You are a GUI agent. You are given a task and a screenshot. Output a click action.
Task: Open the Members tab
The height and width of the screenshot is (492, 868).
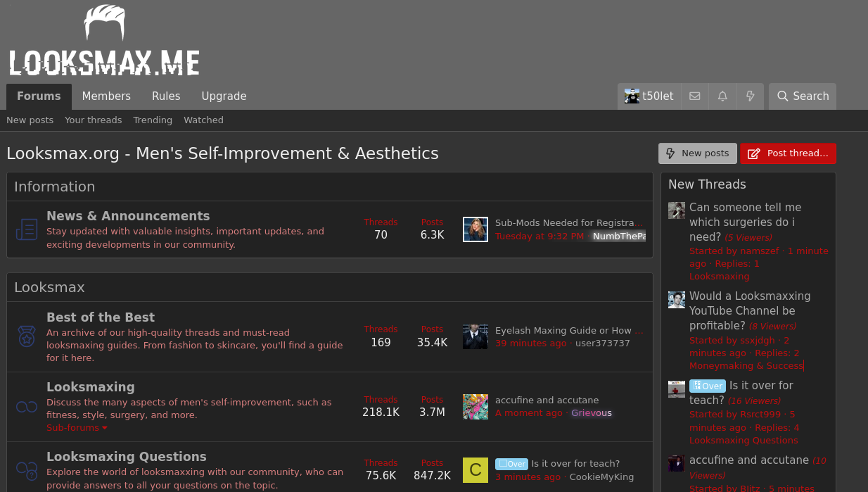coord(106,96)
